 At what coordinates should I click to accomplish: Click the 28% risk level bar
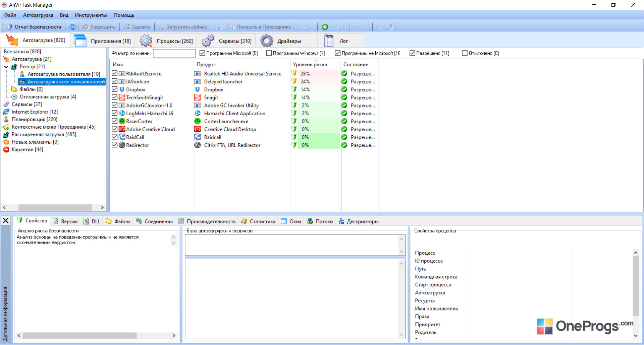tap(319, 73)
